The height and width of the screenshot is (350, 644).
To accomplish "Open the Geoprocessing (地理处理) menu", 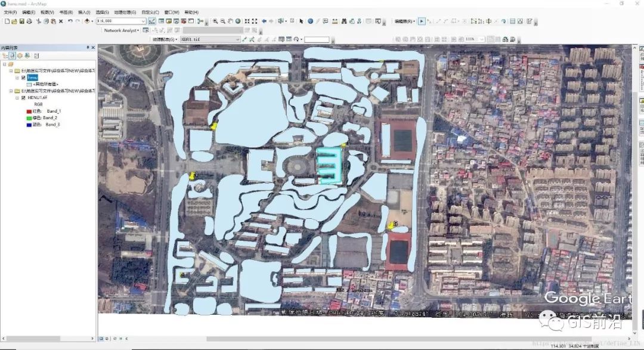I will tap(125, 13).
